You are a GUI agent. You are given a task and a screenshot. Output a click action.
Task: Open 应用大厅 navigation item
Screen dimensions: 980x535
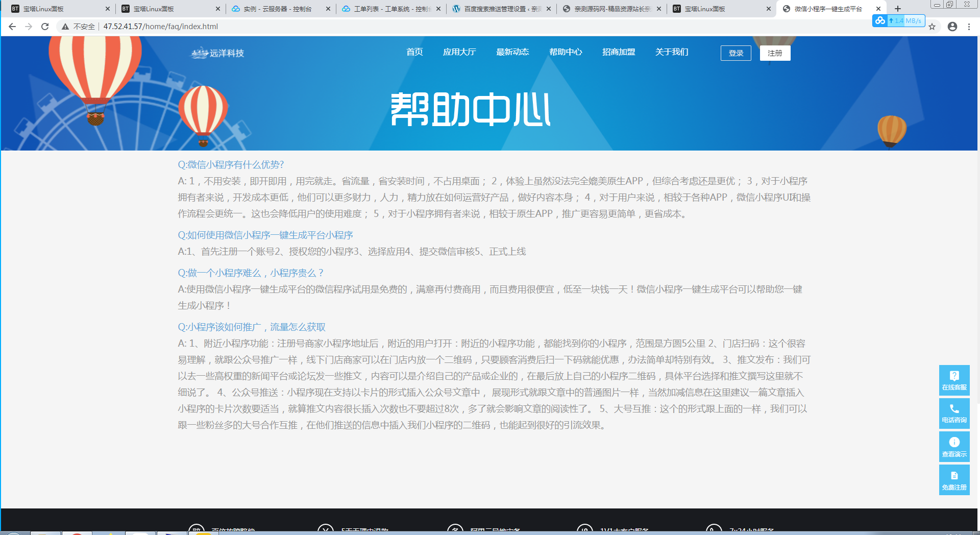click(x=459, y=52)
